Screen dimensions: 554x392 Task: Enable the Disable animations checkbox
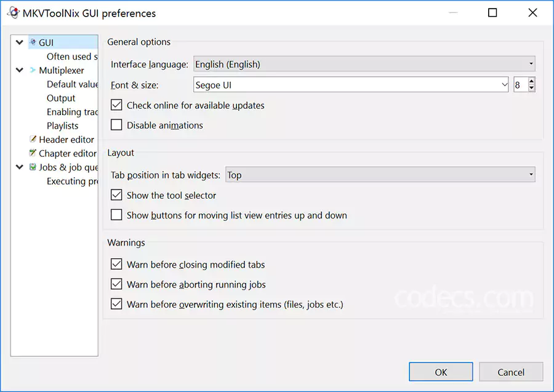click(116, 125)
